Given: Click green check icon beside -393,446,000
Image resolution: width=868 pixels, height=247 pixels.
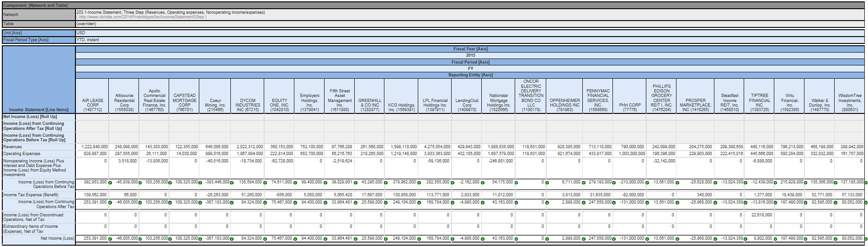Looking at the screenshot, I should click(232, 183).
